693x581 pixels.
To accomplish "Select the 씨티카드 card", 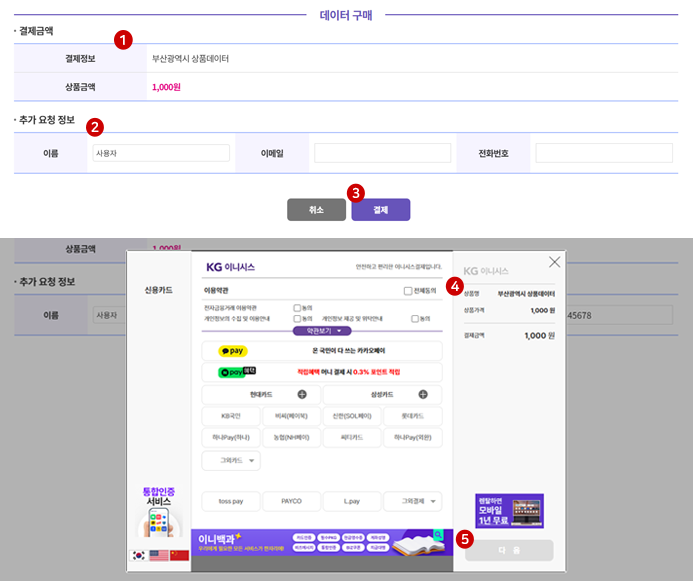I will (352, 437).
